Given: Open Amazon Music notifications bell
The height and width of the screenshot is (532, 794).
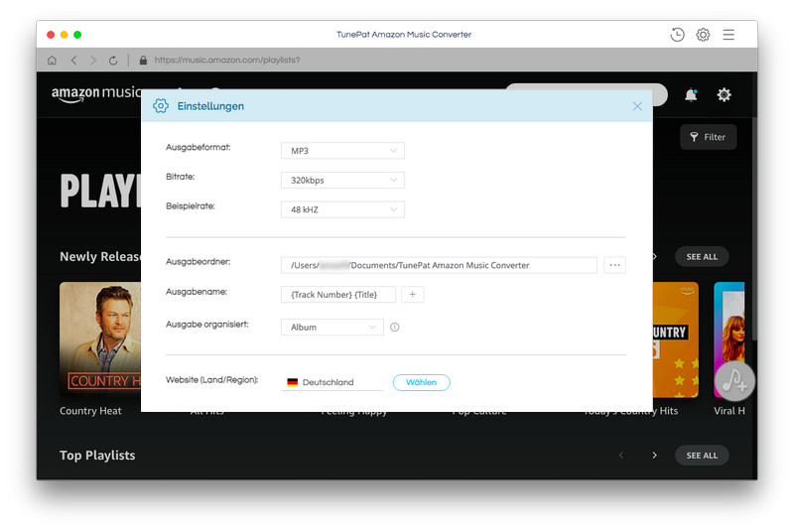Looking at the screenshot, I should click(x=691, y=94).
